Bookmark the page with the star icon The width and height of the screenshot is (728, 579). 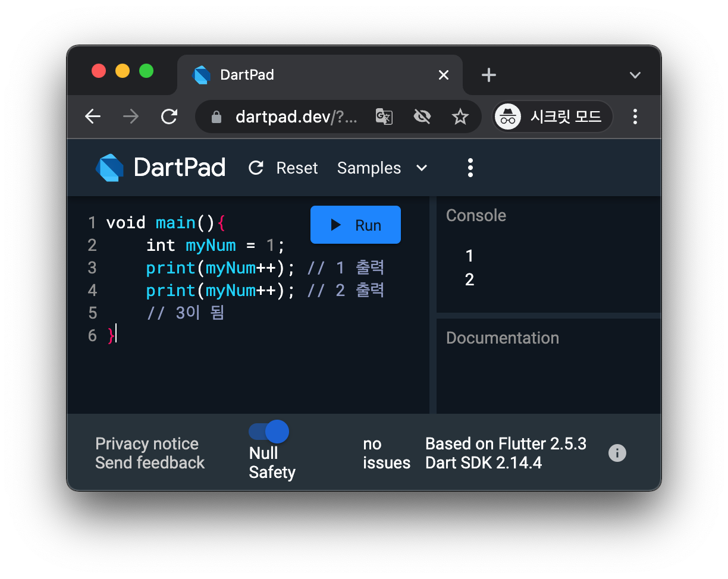(x=460, y=117)
